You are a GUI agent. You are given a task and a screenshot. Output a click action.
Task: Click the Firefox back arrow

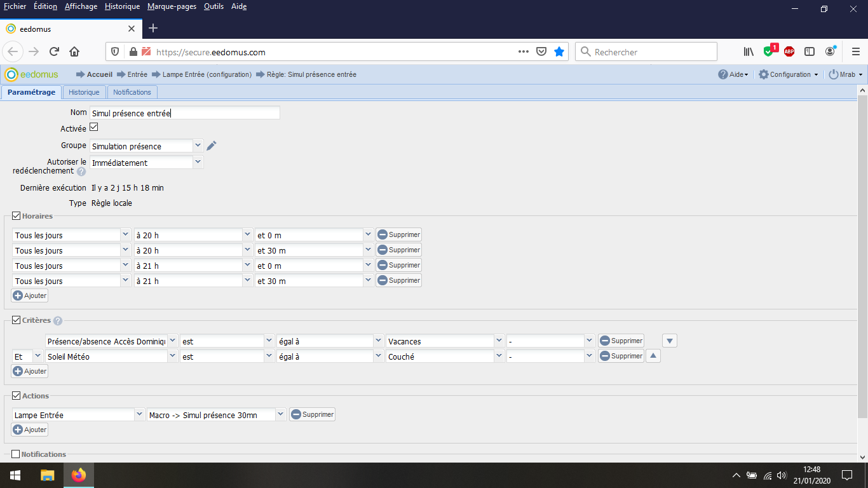[x=13, y=52]
